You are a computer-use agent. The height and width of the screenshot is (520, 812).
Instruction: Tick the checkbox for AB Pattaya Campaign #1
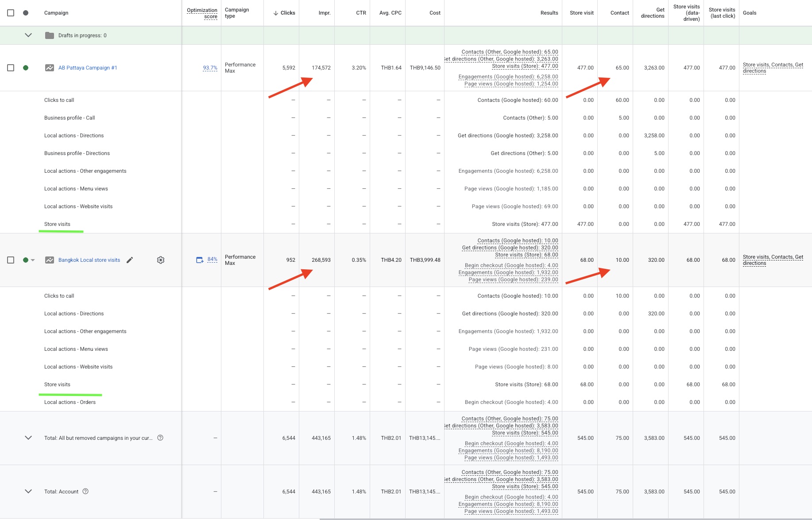coord(11,68)
